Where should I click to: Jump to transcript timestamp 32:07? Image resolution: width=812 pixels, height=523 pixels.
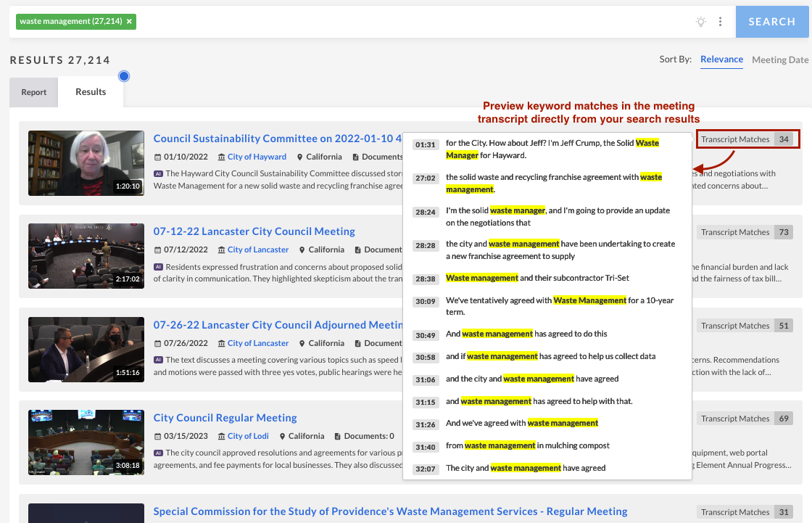point(425,469)
